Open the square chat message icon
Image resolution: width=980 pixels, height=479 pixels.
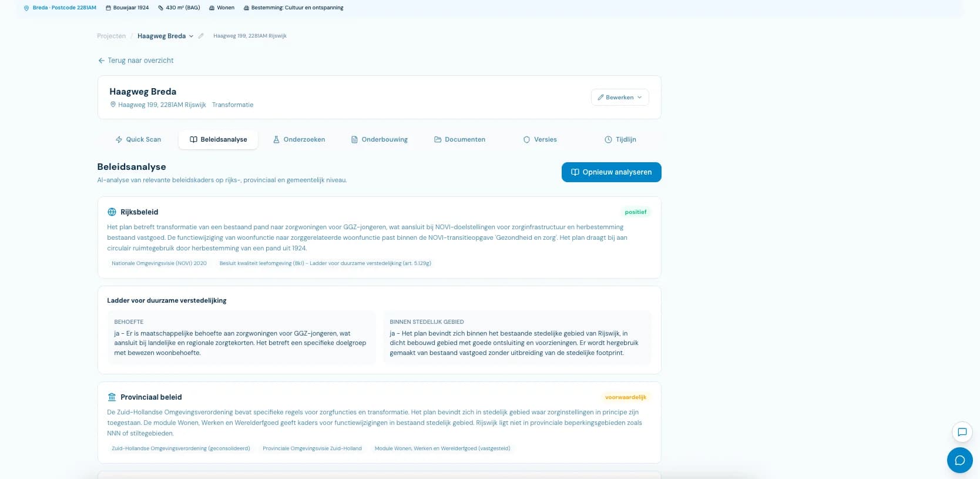(x=962, y=432)
